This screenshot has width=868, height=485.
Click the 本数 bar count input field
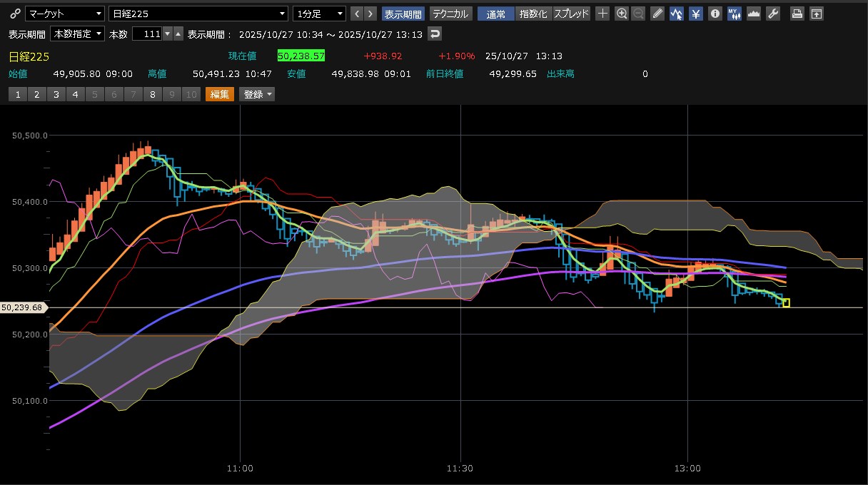coord(147,34)
